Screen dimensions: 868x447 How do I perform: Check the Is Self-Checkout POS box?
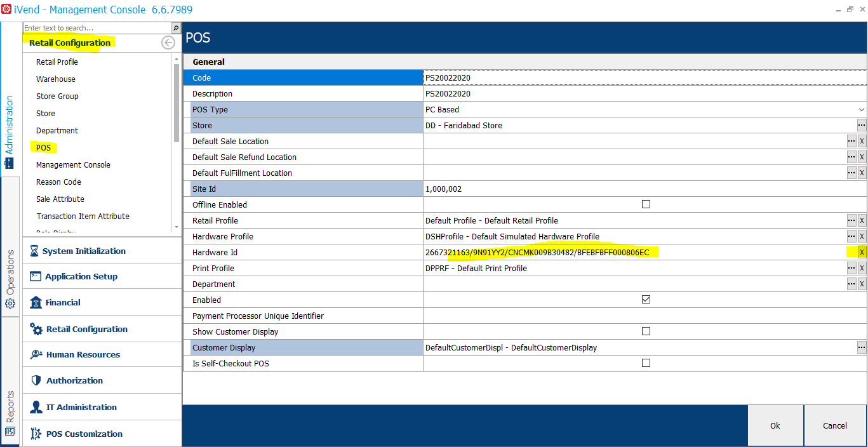click(646, 363)
